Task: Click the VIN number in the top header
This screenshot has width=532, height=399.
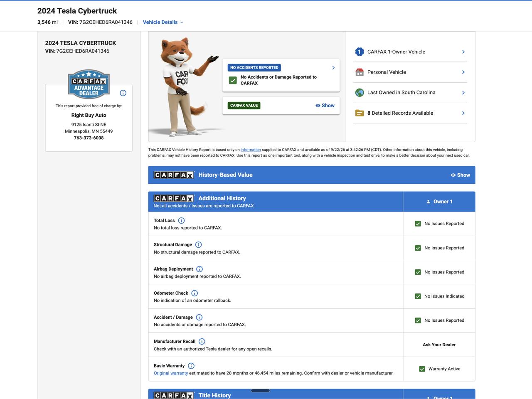Action: point(106,22)
